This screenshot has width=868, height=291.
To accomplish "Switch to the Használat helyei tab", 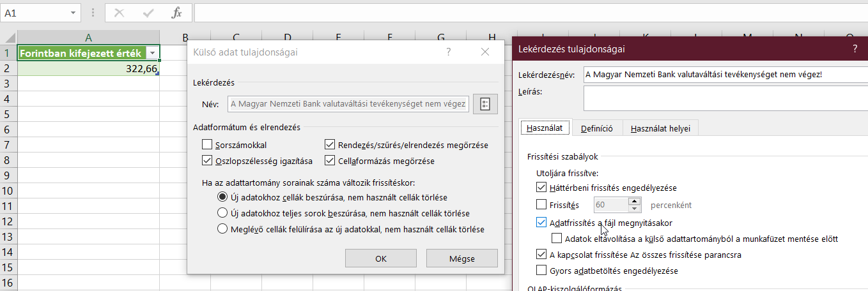I will 661,128.
